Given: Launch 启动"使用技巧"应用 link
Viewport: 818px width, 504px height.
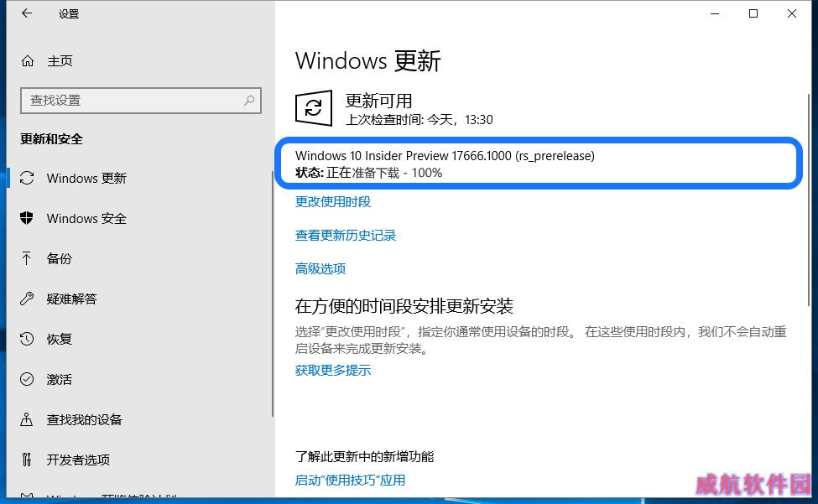Looking at the screenshot, I should coord(350,480).
